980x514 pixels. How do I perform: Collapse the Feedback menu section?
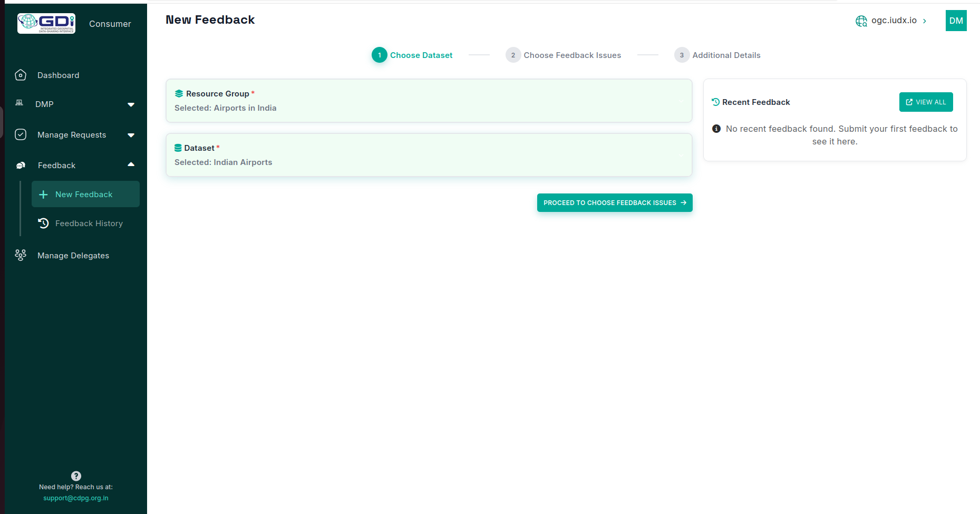tap(131, 165)
